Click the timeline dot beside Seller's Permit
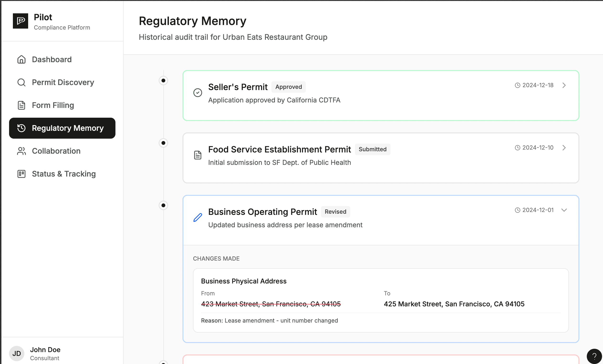The image size is (603, 364). (x=163, y=80)
